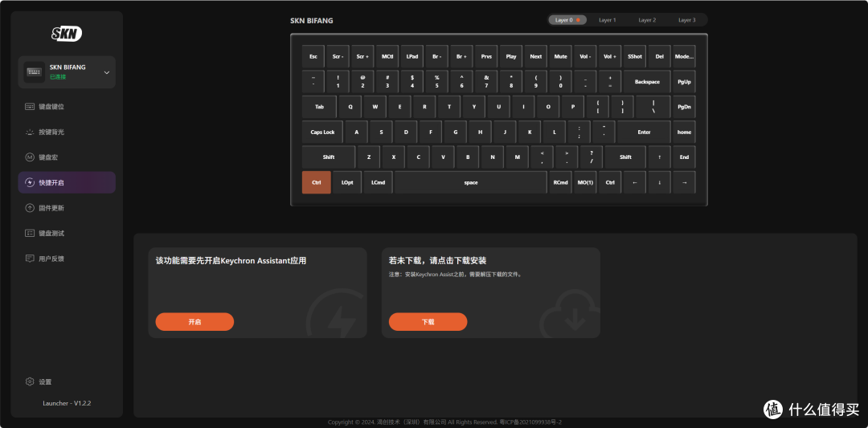Viewport: 868px width, 428px height.
Task: Select 快捷开启 quick launch section
Action: [67, 182]
